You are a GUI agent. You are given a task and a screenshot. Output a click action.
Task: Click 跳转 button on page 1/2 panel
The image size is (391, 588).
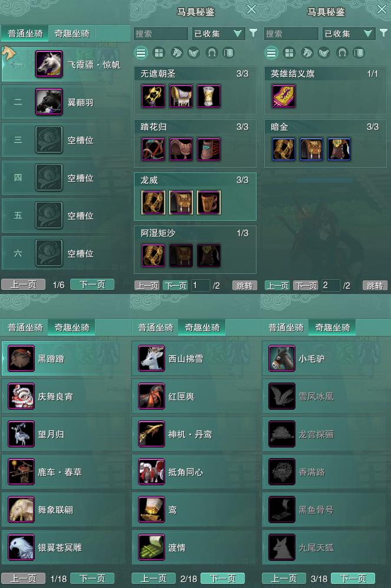(245, 286)
